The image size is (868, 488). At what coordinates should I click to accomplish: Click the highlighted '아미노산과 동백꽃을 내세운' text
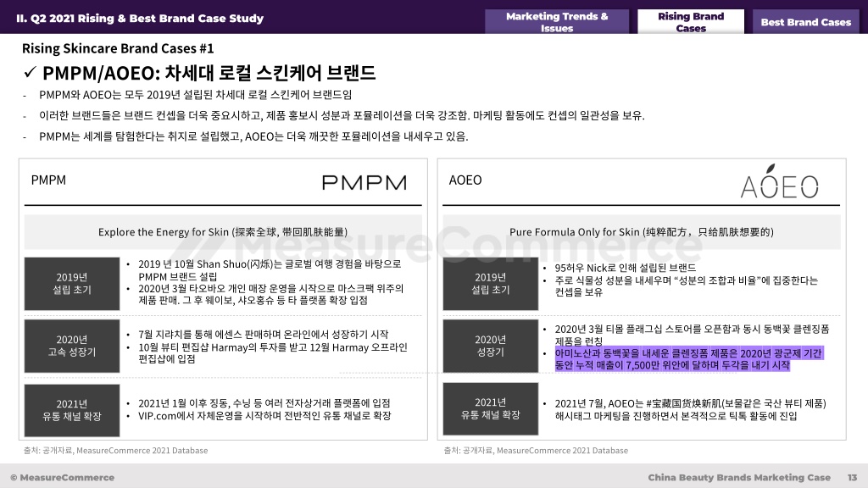tap(689, 359)
